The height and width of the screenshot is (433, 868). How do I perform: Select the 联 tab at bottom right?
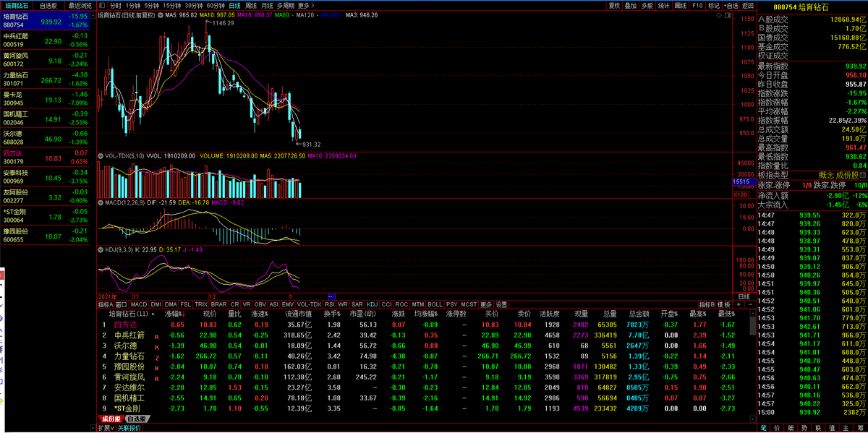click(x=818, y=427)
